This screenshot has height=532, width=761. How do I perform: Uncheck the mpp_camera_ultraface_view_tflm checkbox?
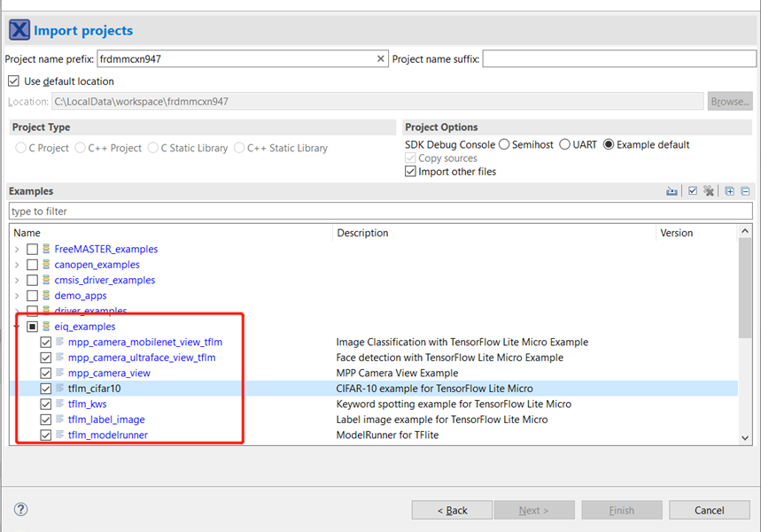[45, 358]
